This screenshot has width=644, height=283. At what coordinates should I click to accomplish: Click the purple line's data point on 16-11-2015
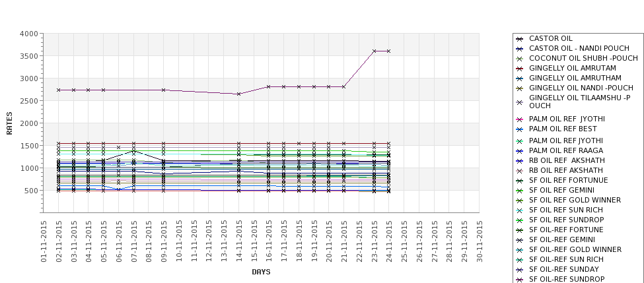269,86
